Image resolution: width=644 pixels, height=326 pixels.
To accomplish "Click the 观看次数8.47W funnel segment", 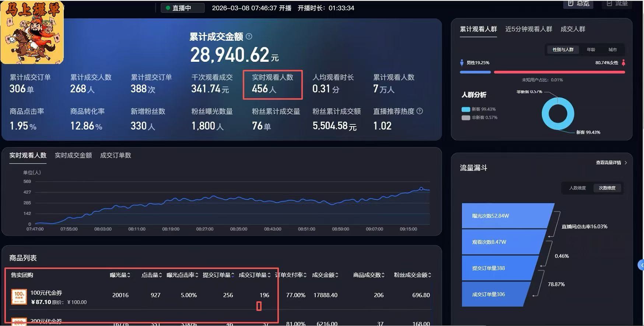I will tap(504, 242).
